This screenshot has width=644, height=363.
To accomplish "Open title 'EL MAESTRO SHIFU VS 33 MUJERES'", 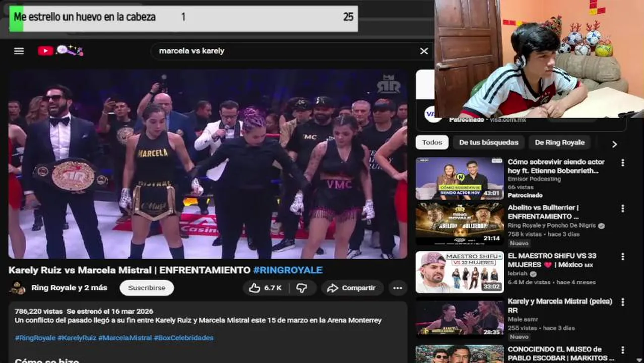I will [553, 260].
